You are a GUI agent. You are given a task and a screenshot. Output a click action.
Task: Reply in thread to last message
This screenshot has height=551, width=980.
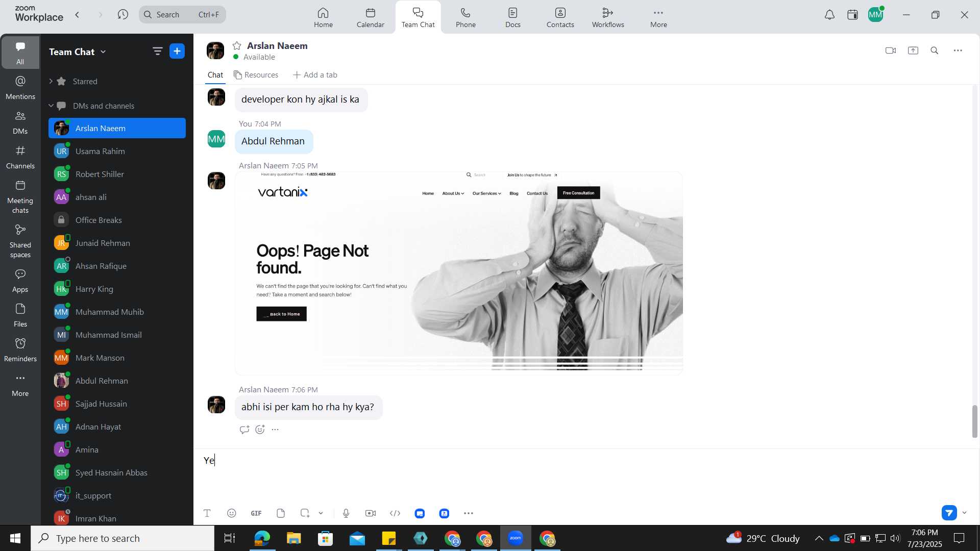[244, 430]
